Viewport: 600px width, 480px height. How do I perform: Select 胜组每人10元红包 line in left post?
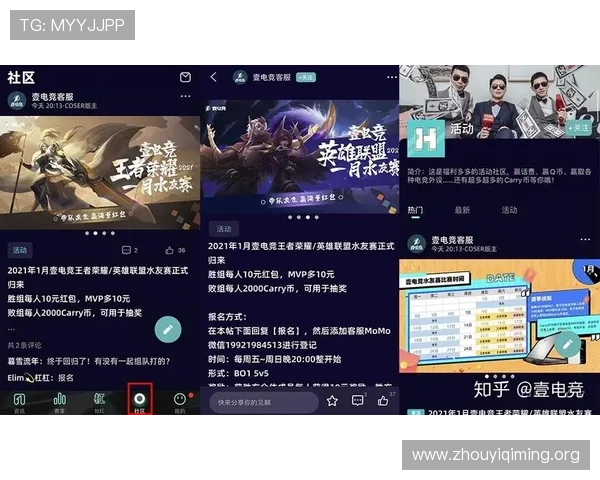click(x=69, y=299)
